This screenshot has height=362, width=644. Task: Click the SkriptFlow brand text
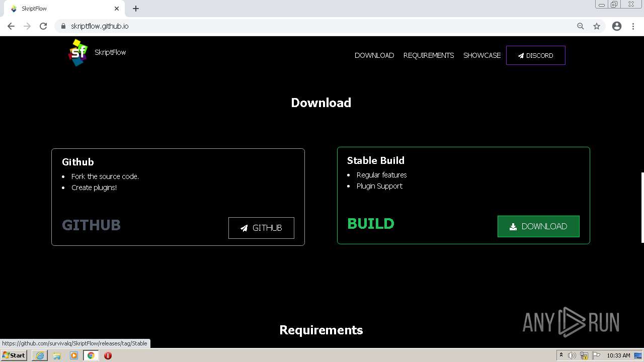[110, 52]
